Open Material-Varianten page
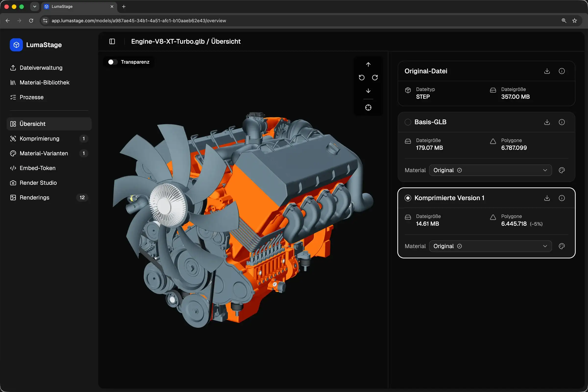 pyautogui.click(x=49, y=153)
